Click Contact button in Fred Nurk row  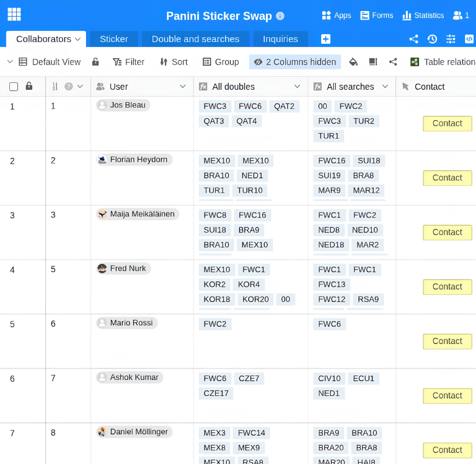(x=447, y=287)
